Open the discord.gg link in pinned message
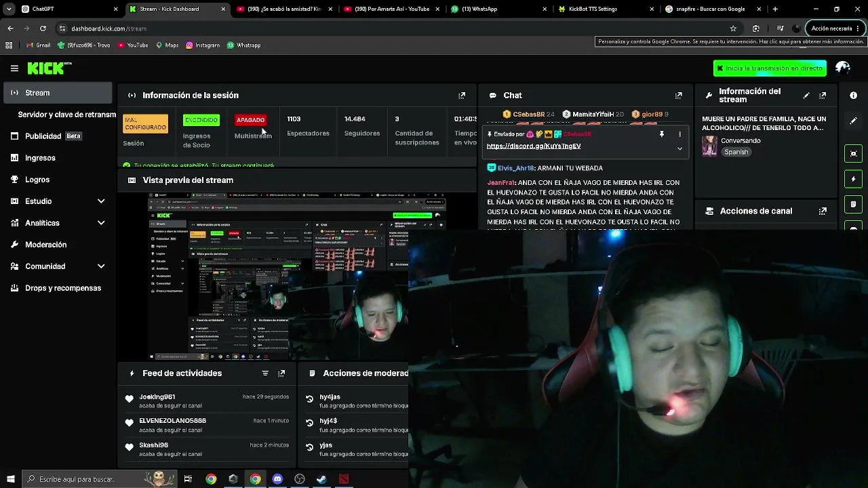The width and height of the screenshot is (868, 488). tap(534, 146)
